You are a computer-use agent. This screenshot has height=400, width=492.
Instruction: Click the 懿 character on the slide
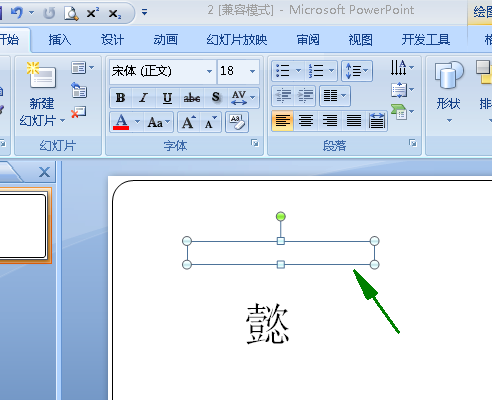click(267, 323)
